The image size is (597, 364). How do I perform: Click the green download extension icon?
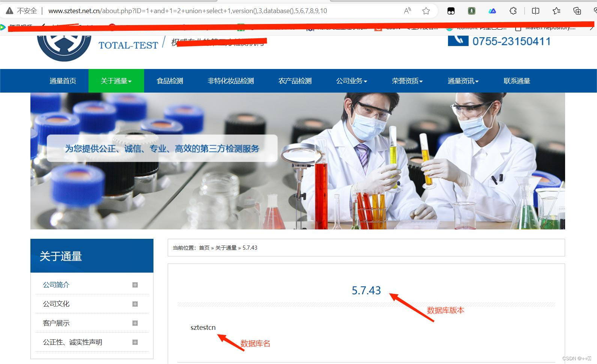click(472, 11)
